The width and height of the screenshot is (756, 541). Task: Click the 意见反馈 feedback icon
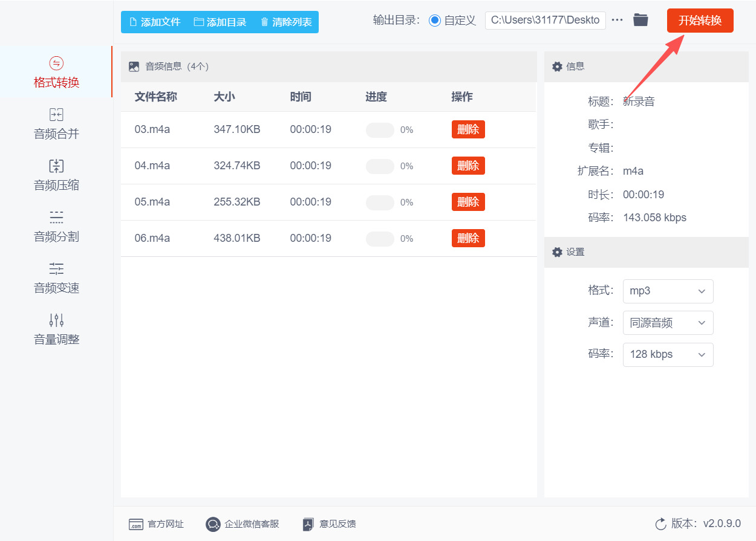click(308, 524)
